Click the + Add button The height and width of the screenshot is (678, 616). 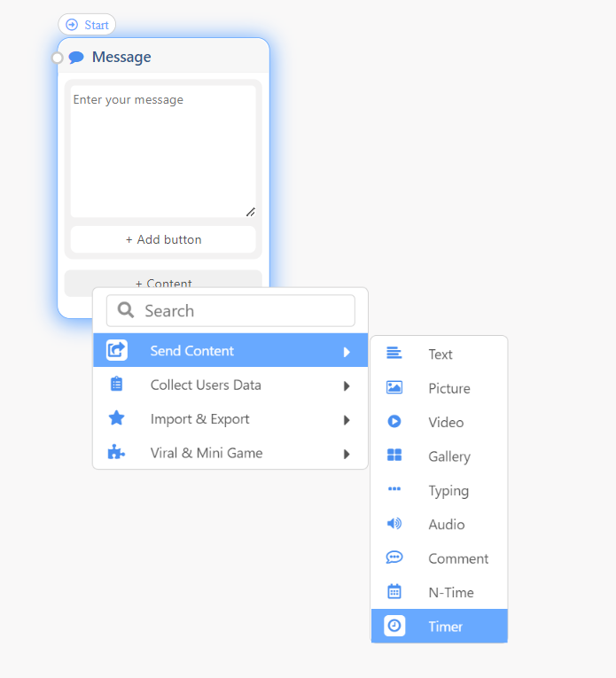163,239
